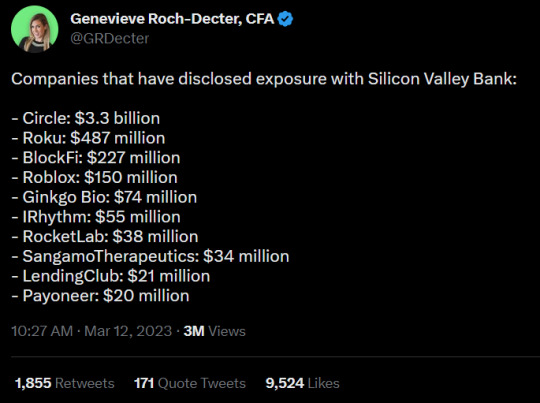Click the 10:27 AM timestamp
Viewport: 540px width, 403px height.
click(42, 331)
